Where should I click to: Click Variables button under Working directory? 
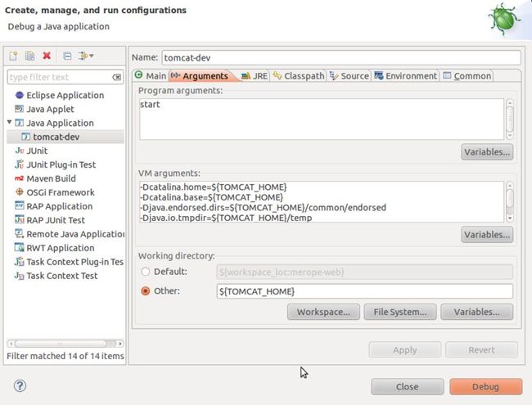[x=476, y=312]
